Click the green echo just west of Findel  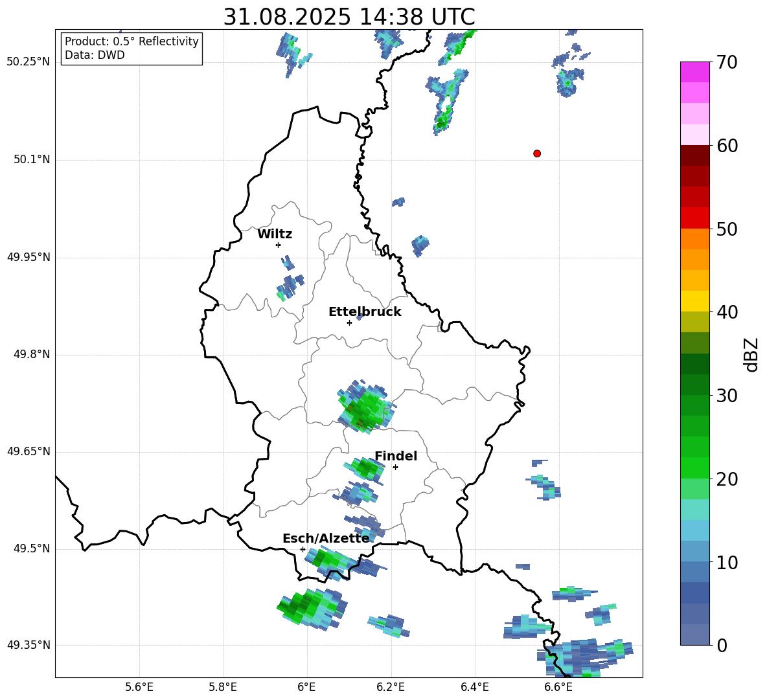[365, 469]
